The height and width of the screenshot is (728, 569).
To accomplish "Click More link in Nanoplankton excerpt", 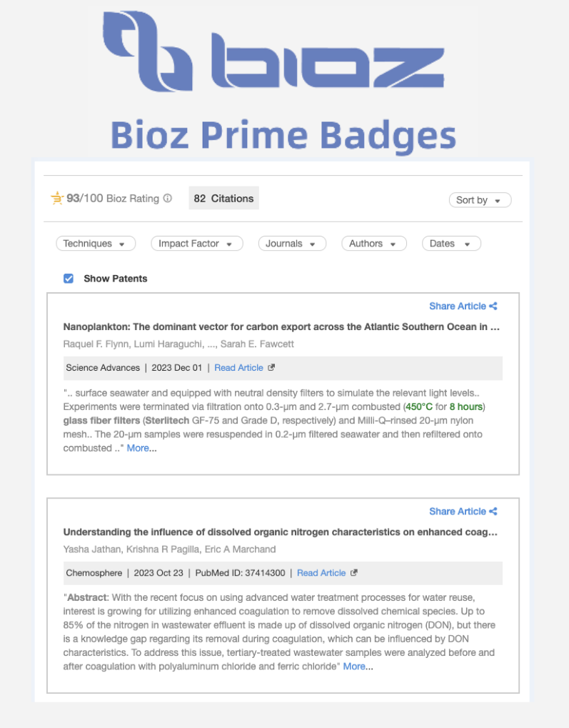I will point(138,448).
